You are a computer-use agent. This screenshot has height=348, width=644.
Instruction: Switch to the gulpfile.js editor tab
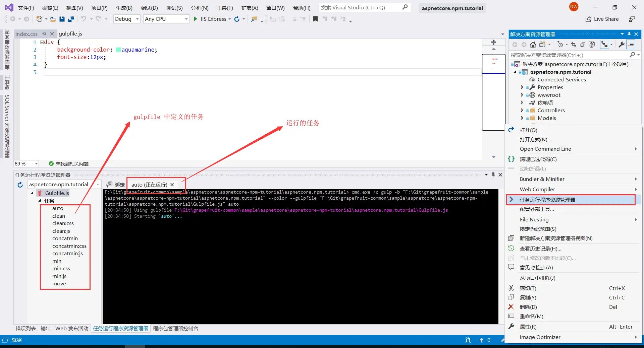[x=70, y=34]
